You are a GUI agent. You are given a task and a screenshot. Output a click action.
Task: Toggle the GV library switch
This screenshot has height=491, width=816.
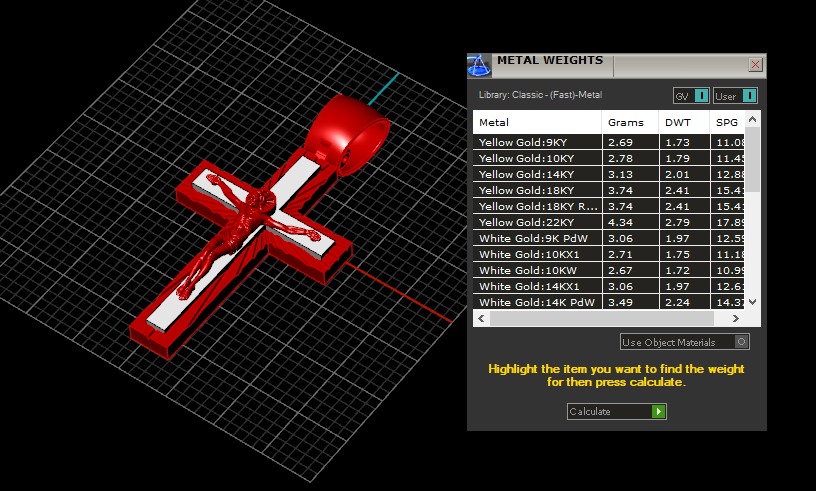(691, 96)
